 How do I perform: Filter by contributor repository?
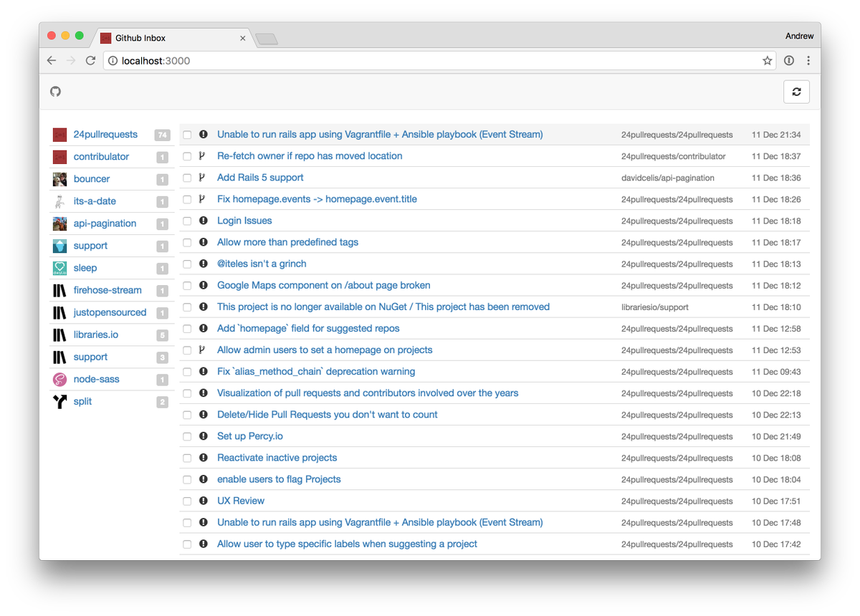pyautogui.click(x=101, y=157)
